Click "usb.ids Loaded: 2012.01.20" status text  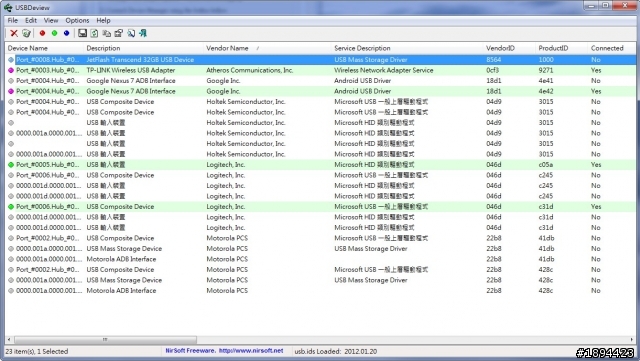(x=336, y=351)
